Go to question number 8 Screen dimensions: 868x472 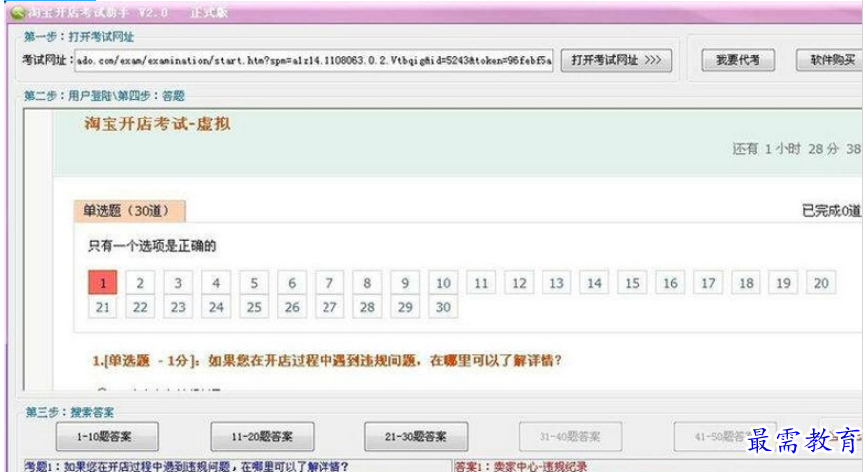click(367, 283)
